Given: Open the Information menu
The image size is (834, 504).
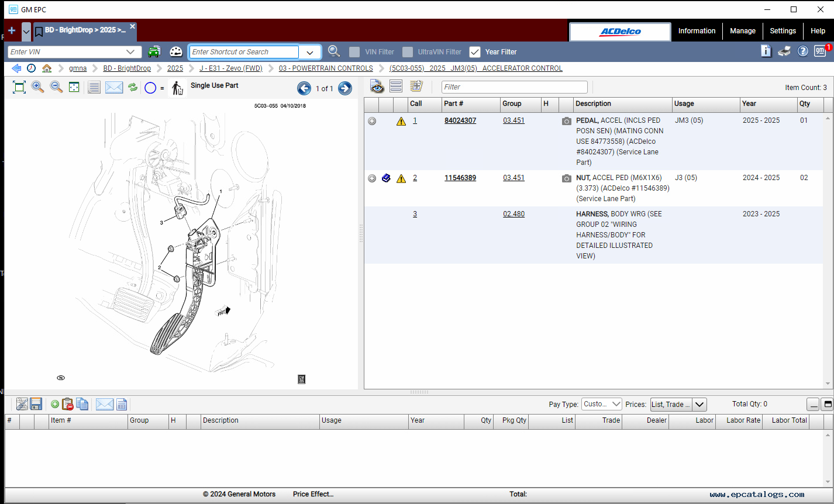Looking at the screenshot, I should click(x=697, y=31).
